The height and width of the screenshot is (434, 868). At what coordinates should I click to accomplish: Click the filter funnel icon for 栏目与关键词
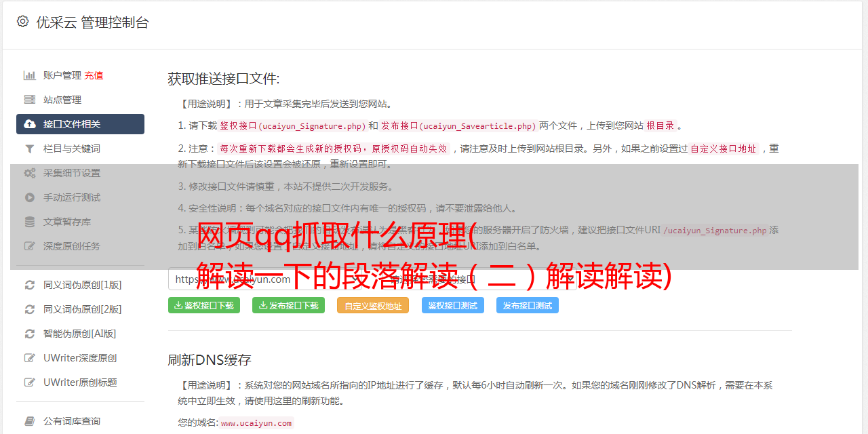tap(30, 149)
